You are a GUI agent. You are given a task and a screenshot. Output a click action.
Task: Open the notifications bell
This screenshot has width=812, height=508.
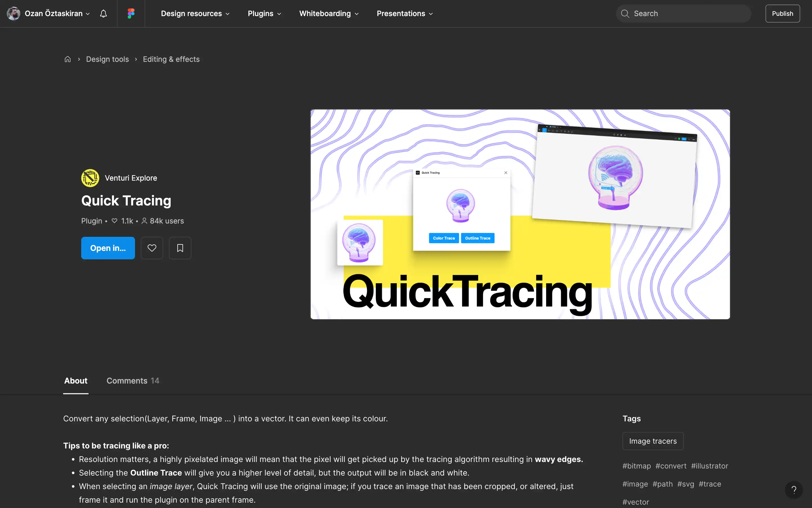(x=103, y=14)
